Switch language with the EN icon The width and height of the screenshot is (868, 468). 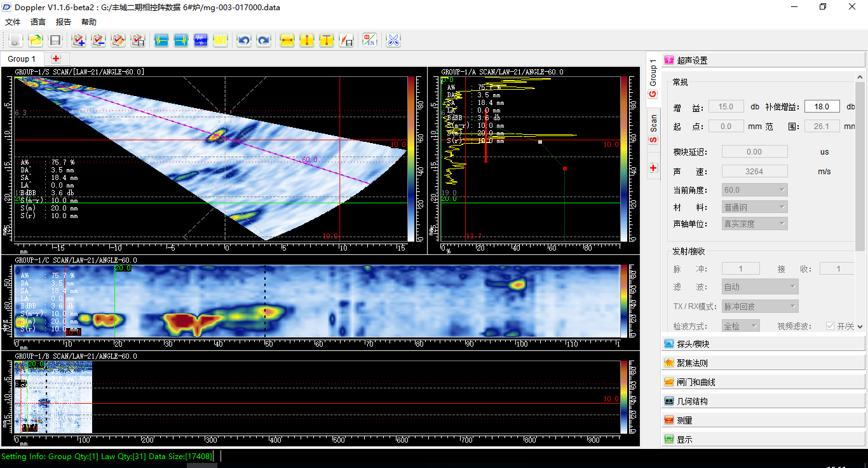point(370,41)
